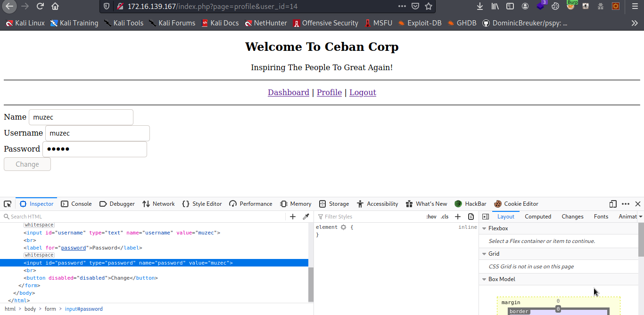
Task: Toggle the browser sidebar icon
Action: [x=510, y=6]
